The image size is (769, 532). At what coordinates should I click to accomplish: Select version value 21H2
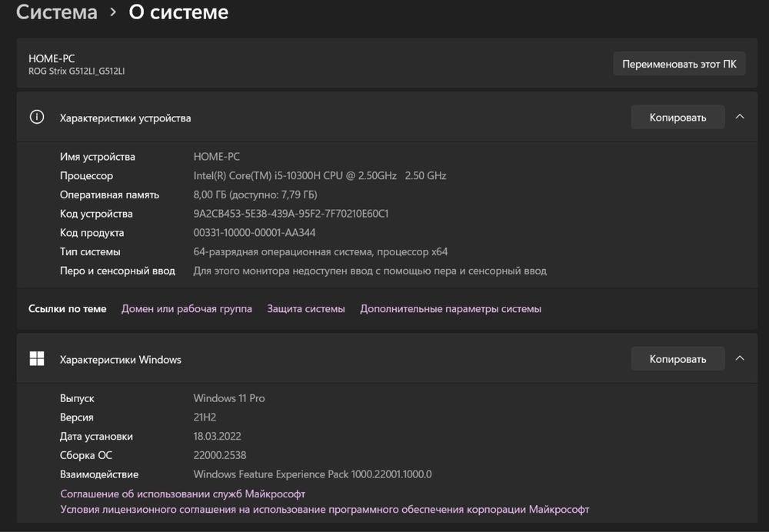(205, 417)
